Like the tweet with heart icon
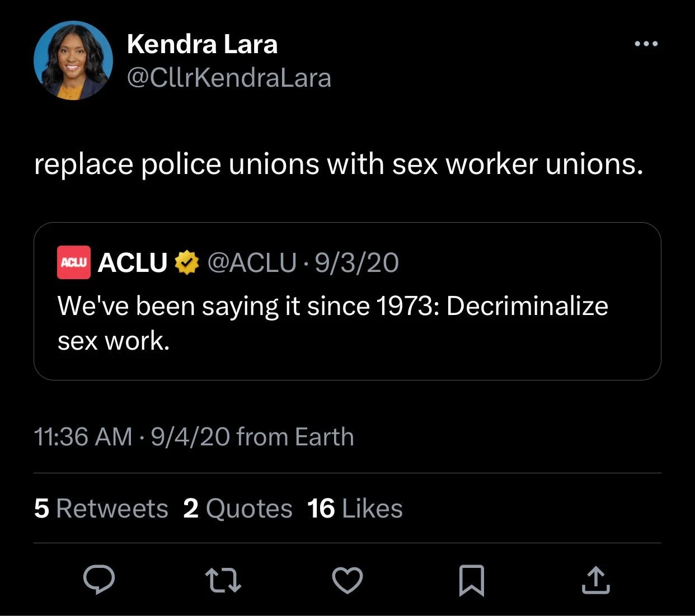This screenshot has height=616, width=695. pyautogui.click(x=347, y=580)
